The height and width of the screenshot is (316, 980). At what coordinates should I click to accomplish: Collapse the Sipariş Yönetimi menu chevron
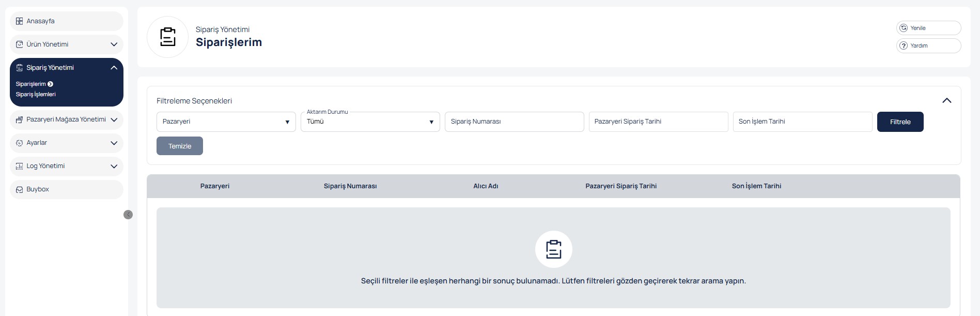click(114, 68)
